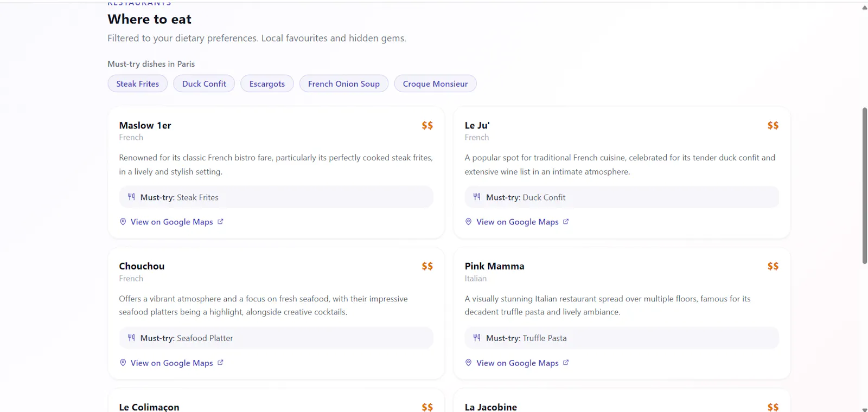The image size is (868, 412).
Task: Click the Le Colimaçon restaurant name
Action: click(x=149, y=407)
